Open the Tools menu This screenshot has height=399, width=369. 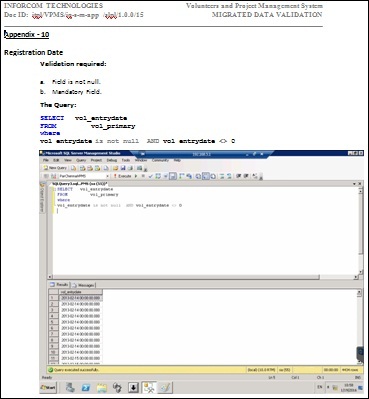pos(126,160)
